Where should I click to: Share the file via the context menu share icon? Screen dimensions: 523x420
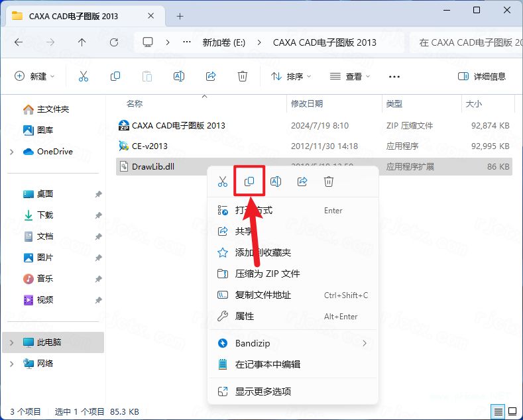(x=302, y=182)
